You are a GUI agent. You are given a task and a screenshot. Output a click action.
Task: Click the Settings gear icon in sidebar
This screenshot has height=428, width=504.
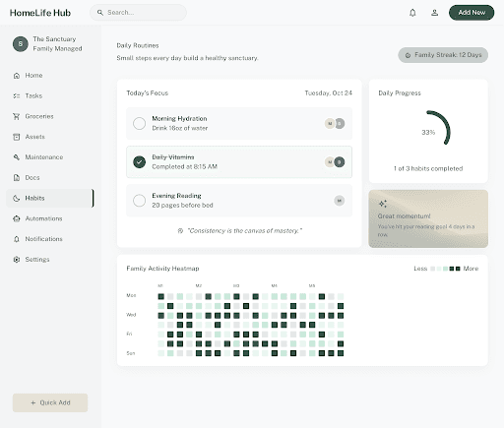(x=17, y=260)
